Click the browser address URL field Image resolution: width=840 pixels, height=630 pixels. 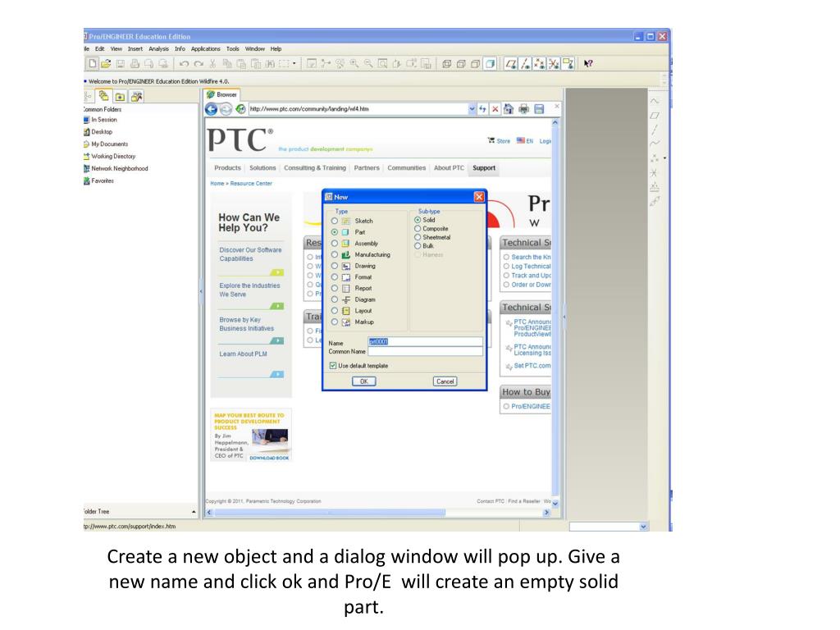tap(358, 109)
